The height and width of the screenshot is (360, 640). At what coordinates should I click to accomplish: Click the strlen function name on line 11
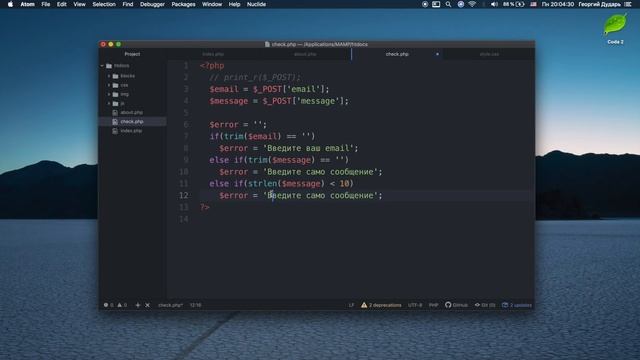pos(262,184)
